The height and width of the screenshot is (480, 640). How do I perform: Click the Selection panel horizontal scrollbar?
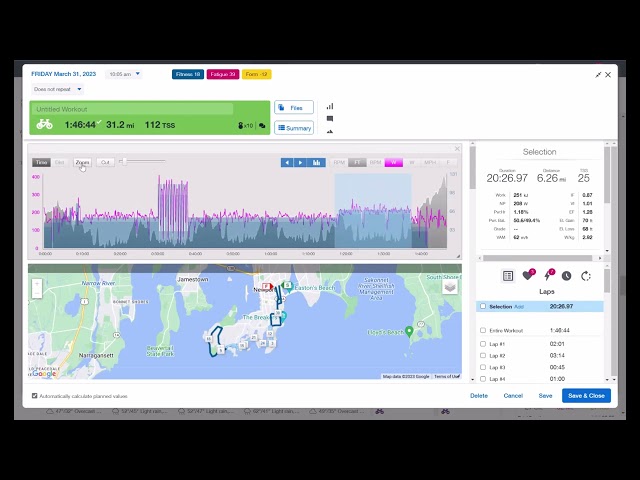pyautogui.click(x=538, y=258)
